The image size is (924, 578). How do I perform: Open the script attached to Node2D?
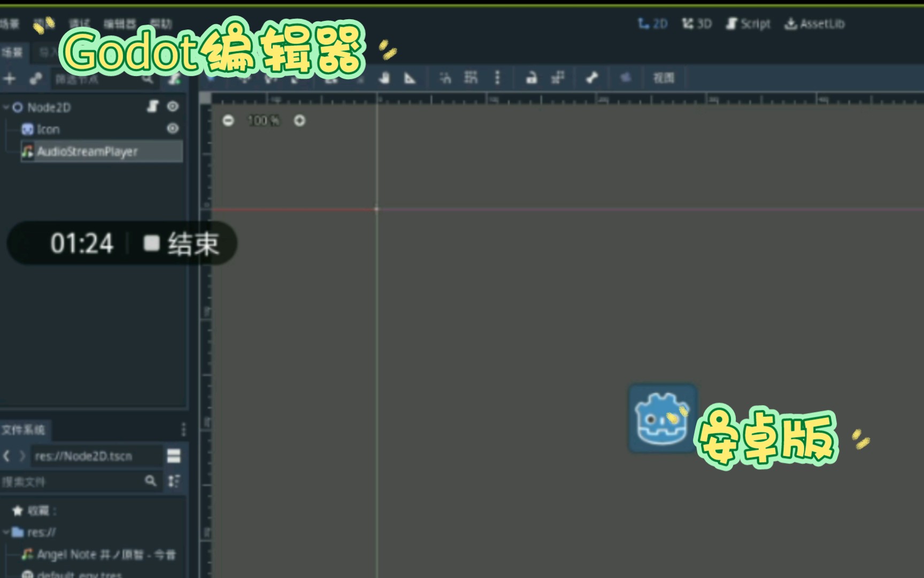pyautogui.click(x=153, y=107)
